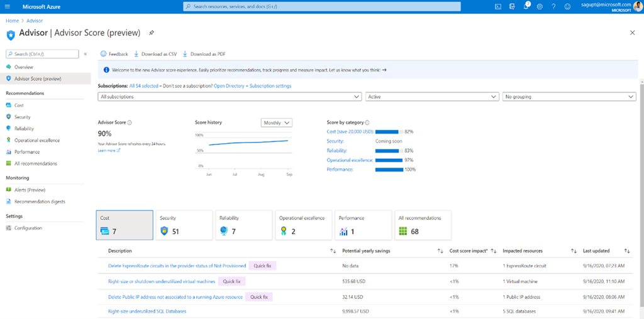Sort by Cost score impact arrows
This screenshot has width=644, height=319.
tap(494, 251)
